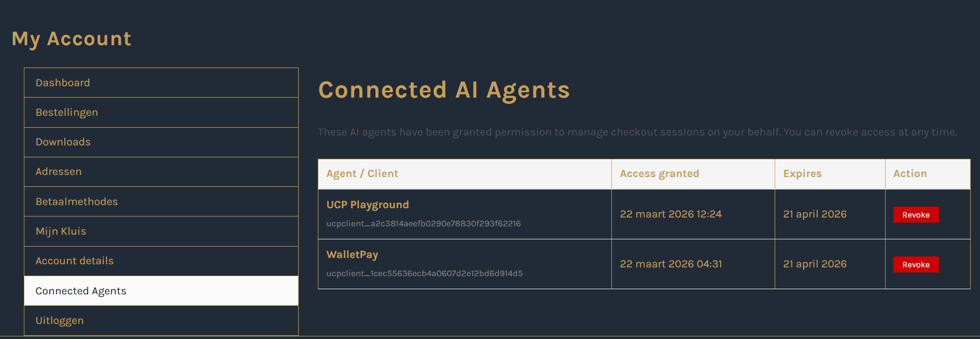980x339 pixels.
Task: Click the Agent / Client column header
Action: tap(362, 173)
